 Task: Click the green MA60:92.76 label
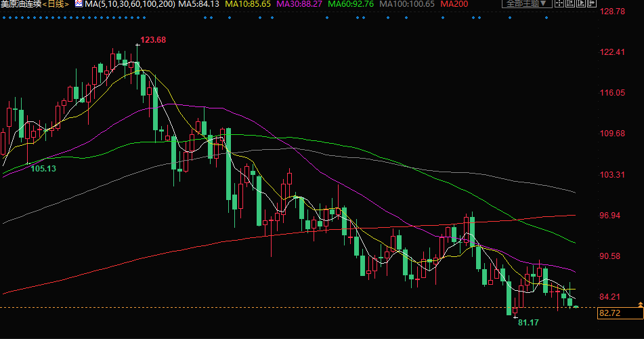point(354,4)
